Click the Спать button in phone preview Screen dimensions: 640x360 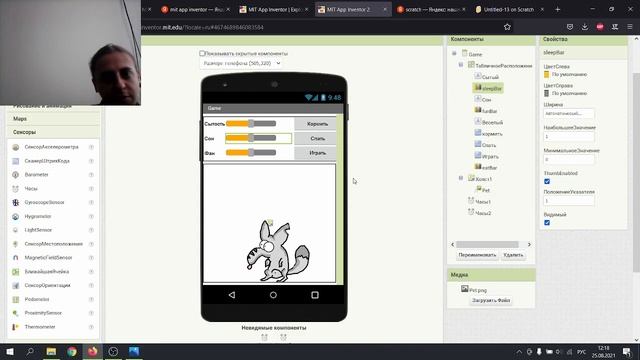(316, 138)
